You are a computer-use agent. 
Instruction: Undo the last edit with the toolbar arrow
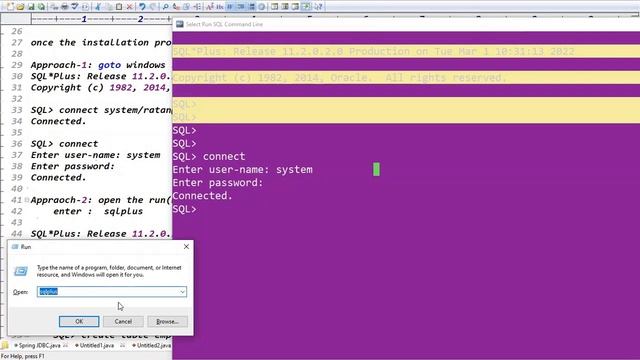(x=142, y=7)
